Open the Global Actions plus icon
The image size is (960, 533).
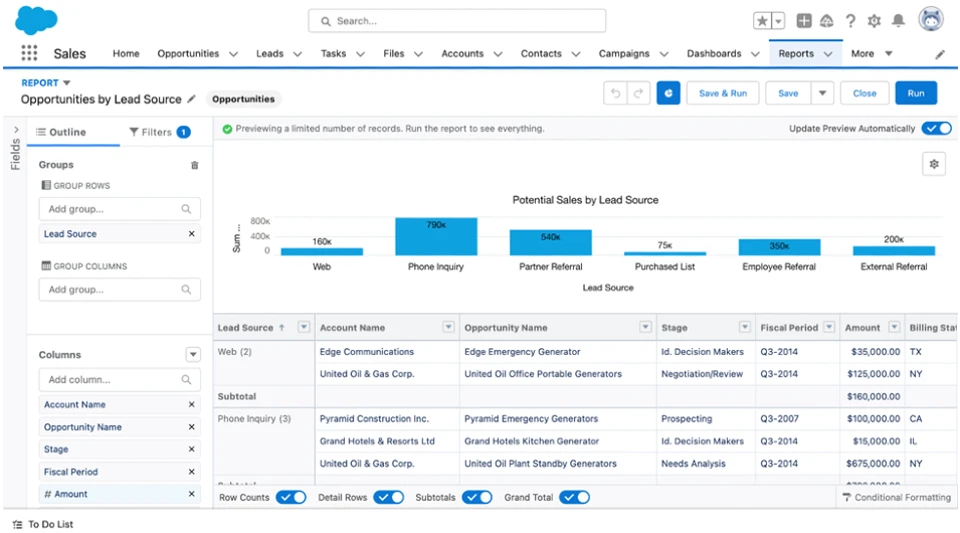click(x=804, y=21)
